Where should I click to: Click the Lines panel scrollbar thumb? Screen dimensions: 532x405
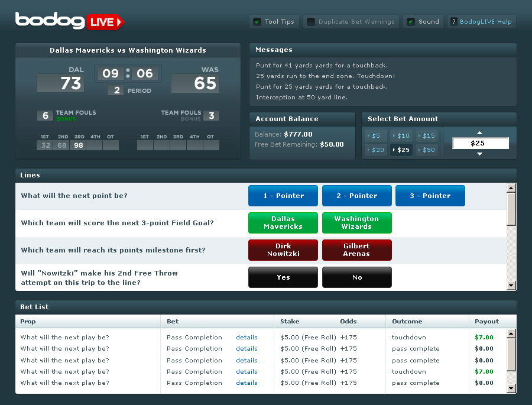[511, 209]
